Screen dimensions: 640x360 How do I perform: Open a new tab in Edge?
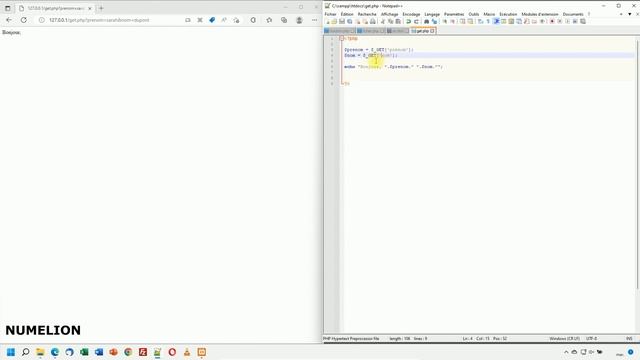101,8
